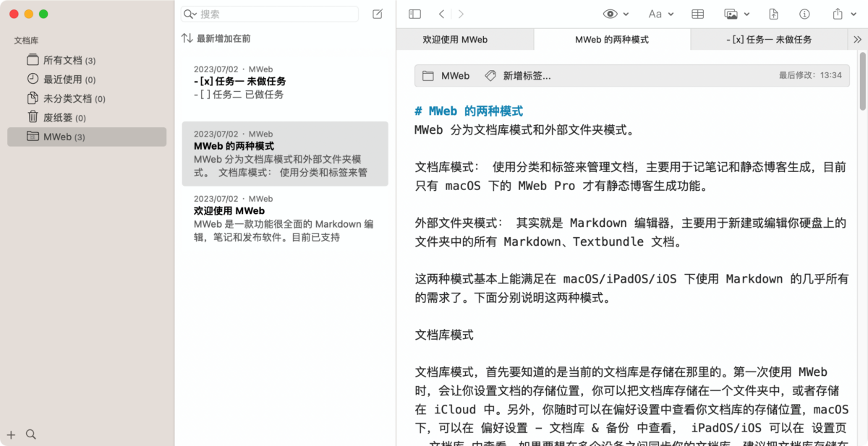Screen dimensions: 868x446
Task: Click editor scrollbar thumb
Action: pos(863,82)
